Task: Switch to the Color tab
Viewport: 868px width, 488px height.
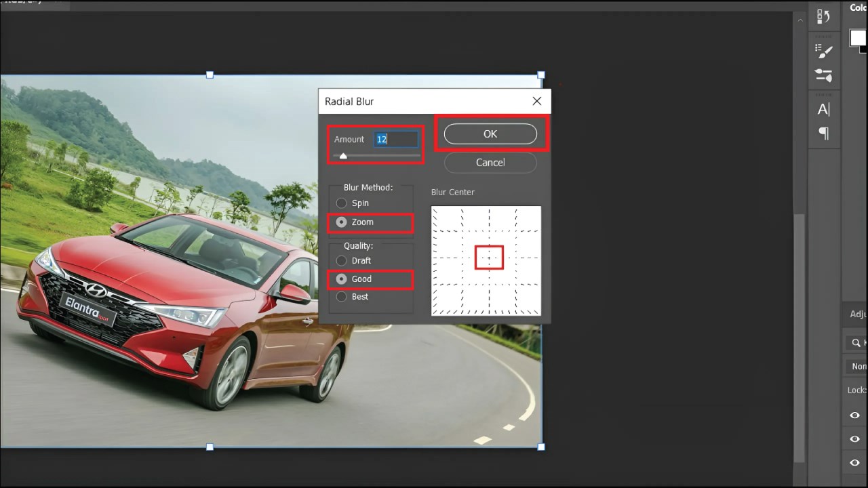Action: point(857,7)
